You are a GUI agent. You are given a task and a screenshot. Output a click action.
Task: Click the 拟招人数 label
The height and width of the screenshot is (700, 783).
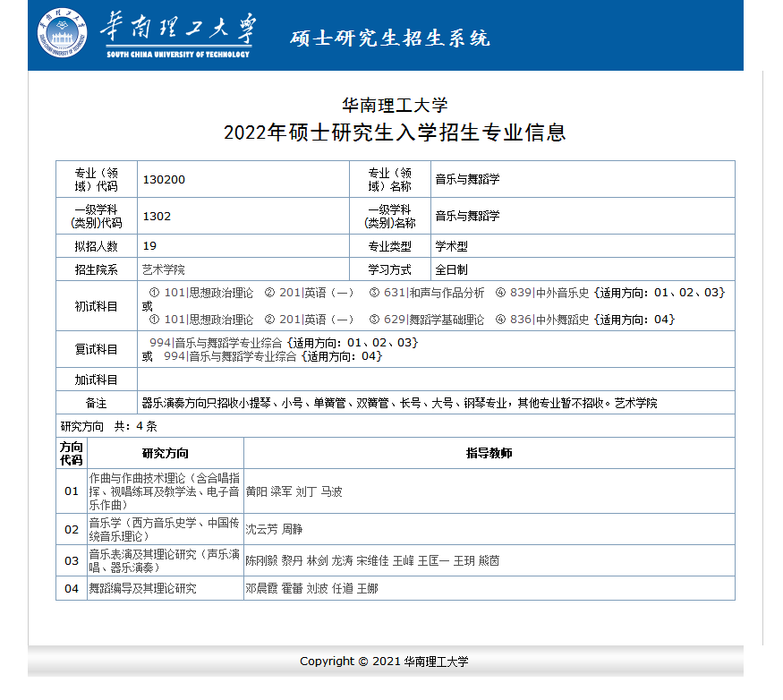(x=97, y=246)
